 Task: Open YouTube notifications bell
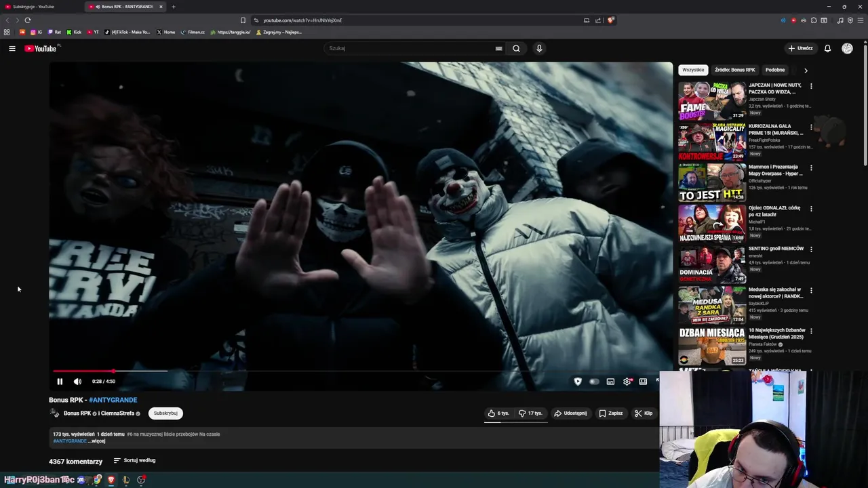click(x=827, y=48)
